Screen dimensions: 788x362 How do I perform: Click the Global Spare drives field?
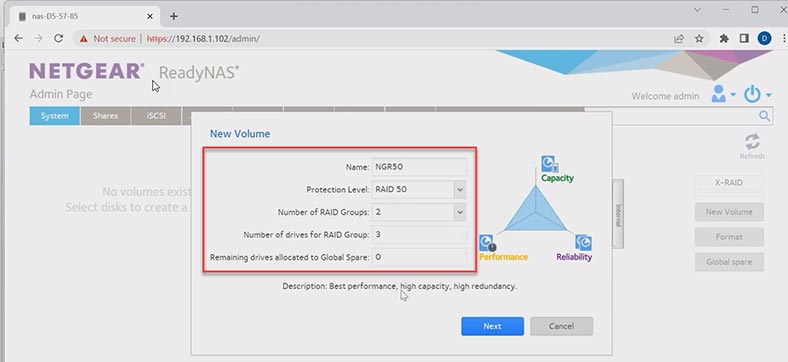[419, 257]
